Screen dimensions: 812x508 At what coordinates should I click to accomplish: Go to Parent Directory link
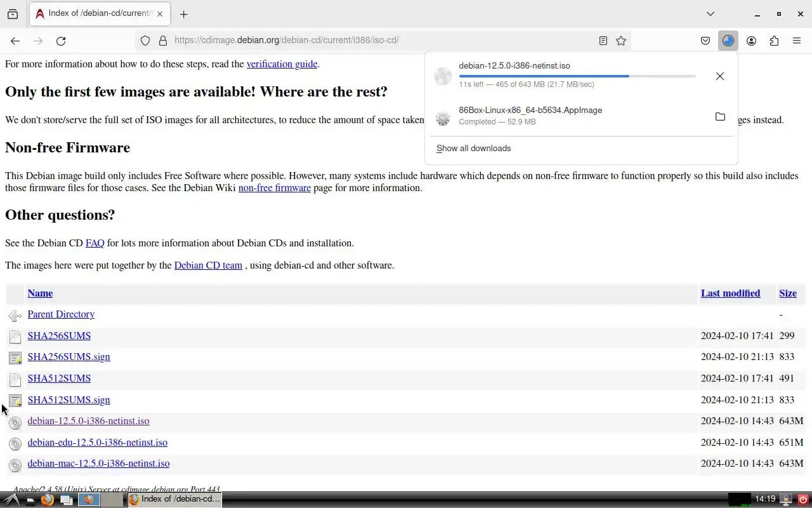click(61, 314)
